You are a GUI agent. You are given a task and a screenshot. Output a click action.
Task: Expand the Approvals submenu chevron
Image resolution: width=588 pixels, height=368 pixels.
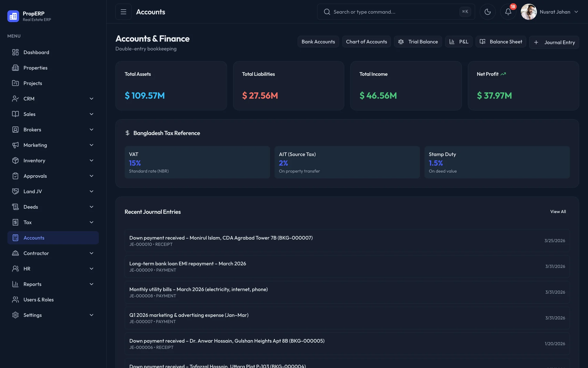91,176
